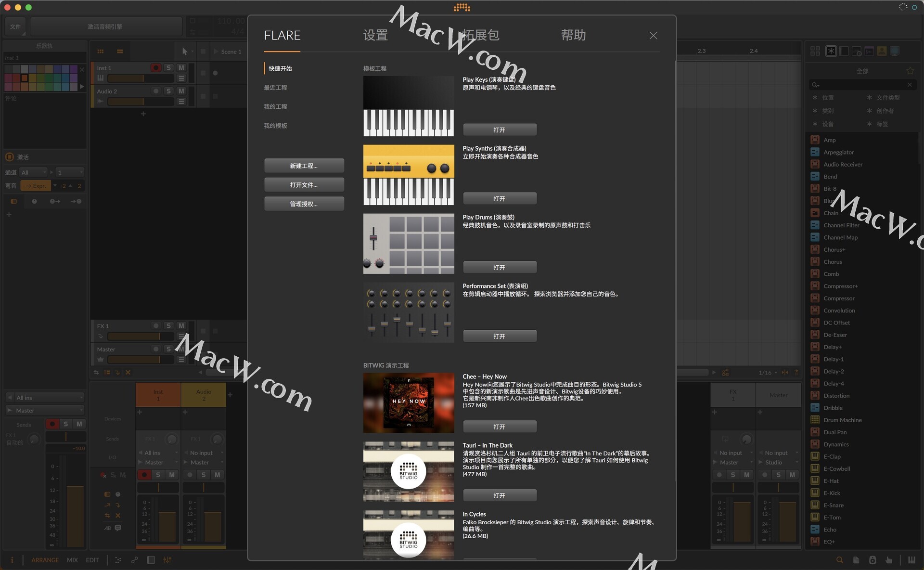Expand the 文件类型 file type filter
Image resolution: width=924 pixels, height=570 pixels.
tap(884, 97)
